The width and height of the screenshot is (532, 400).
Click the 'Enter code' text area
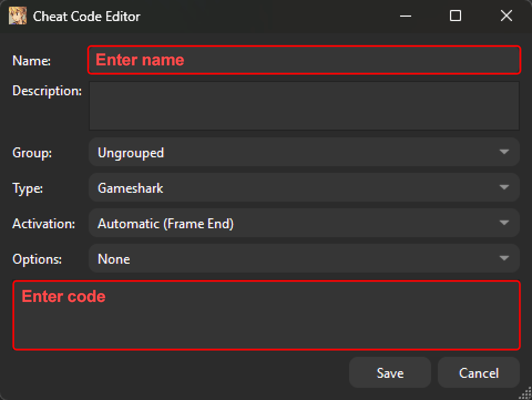coord(266,316)
